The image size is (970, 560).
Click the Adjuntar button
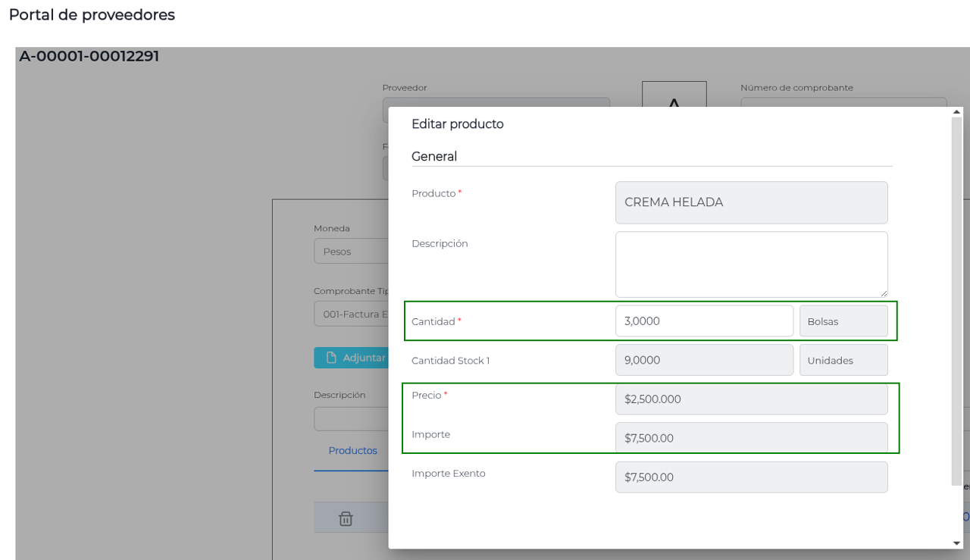(x=352, y=358)
